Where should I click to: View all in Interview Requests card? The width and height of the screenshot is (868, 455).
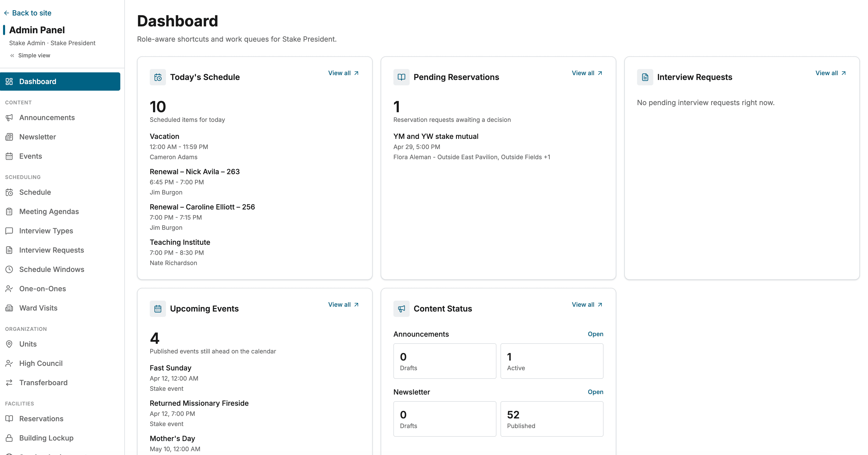[x=831, y=73]
